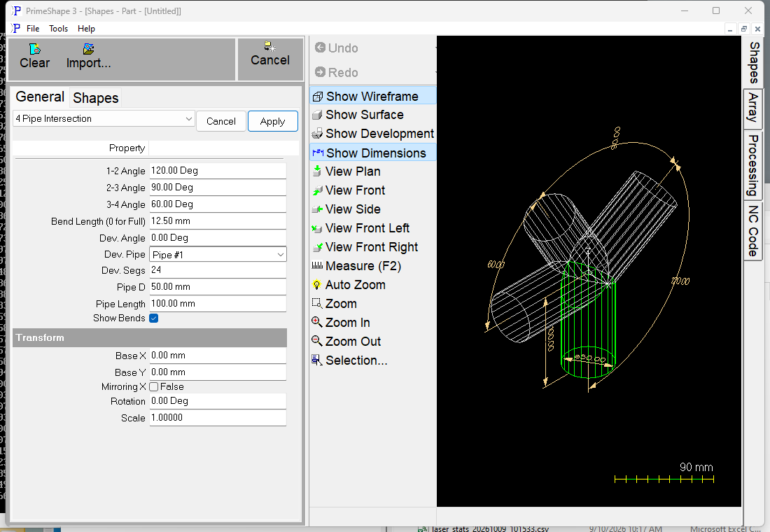The image size is (770, 532).
Task: Select the vertical Array side tab
Action: (x=753, y=108)
